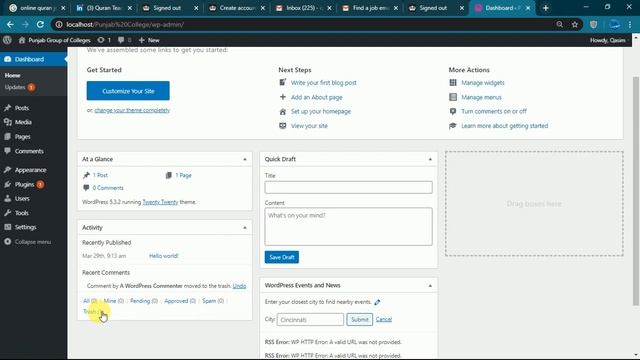Click the Pages icon in sidebar
This screenshot has height=360, width=640.
tap(8, 137)
